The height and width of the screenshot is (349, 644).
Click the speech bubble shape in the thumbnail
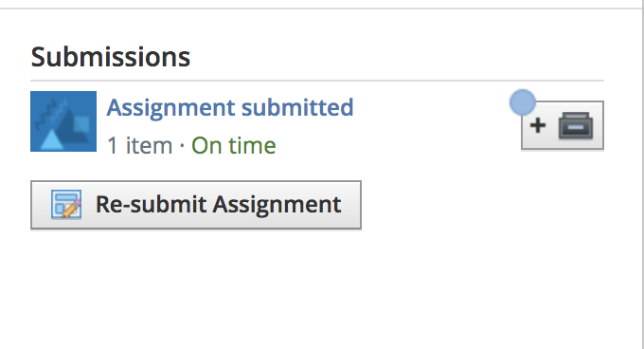coord(81,125)
